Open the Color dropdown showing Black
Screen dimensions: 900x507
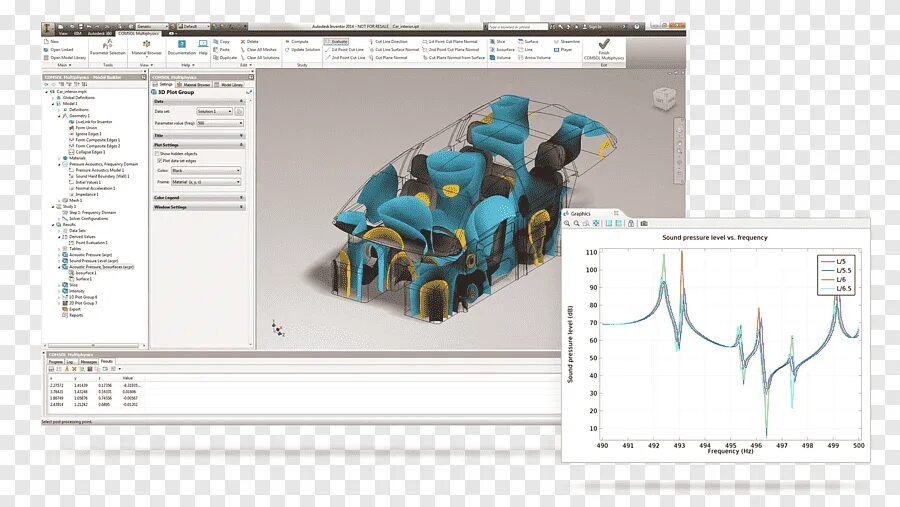click(x=206, y=171)
